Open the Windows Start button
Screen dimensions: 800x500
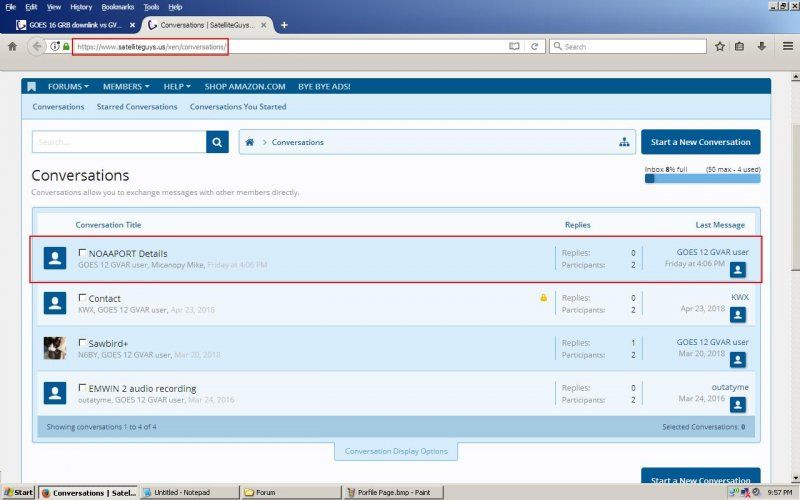click(19, 492)
